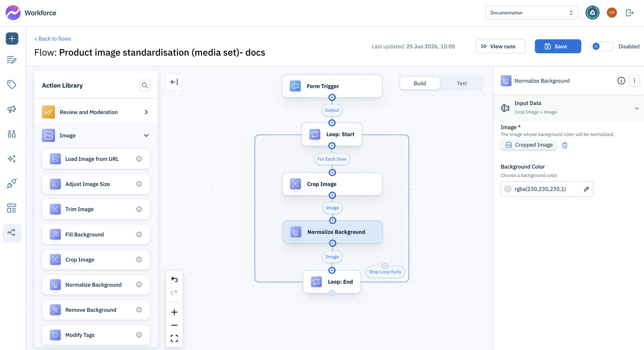Show info for Crop Image library action
The width and height of the screenshot is (644, 350).
139,259
